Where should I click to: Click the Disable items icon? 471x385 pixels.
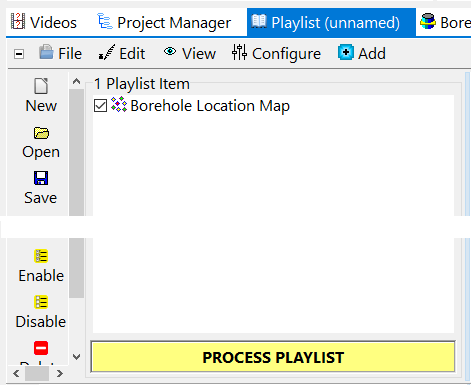tap(41, 302)
